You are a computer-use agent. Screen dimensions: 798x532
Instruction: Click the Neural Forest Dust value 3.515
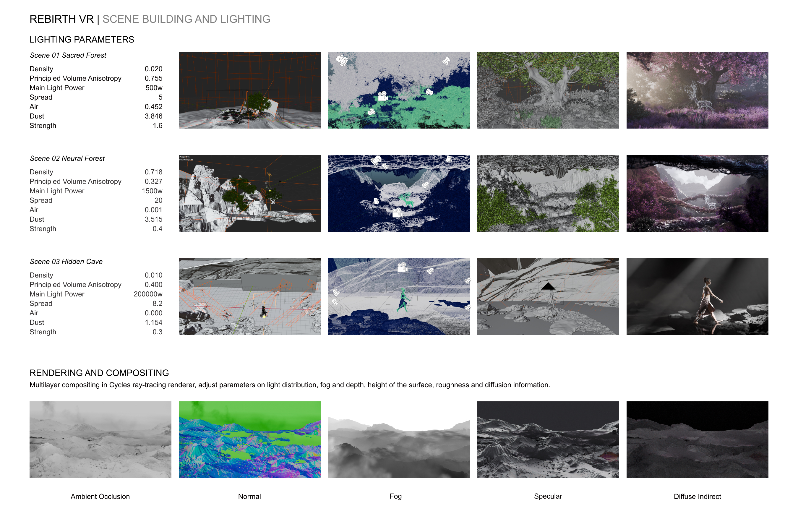pos(153,220)
